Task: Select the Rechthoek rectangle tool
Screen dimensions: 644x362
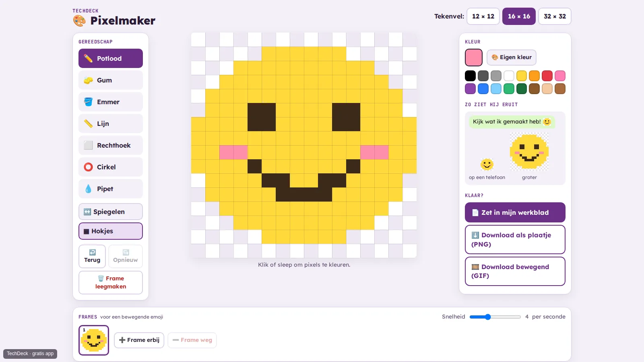Action: click(x=111, y=145)
